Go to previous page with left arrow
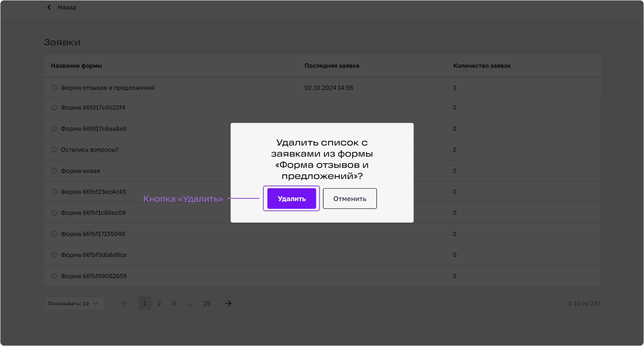Viewport: 644px width, 346px height. tap(125, 303)
